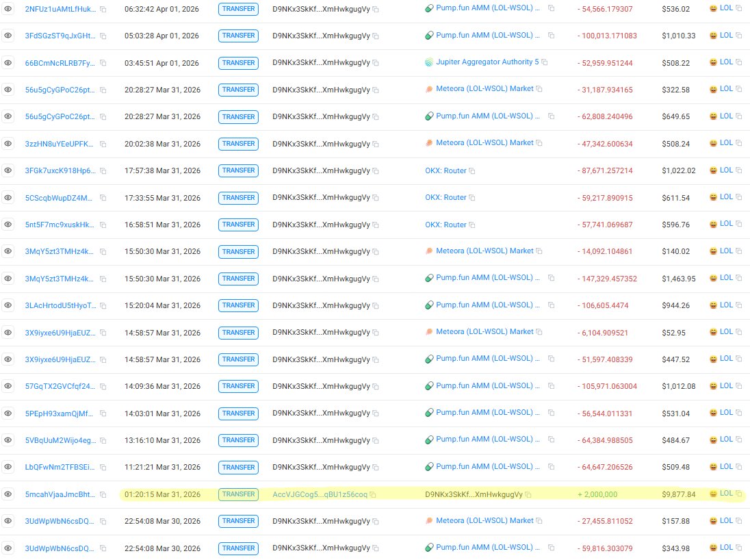Viewport: 750px width, 560px height.
Task: Select D9NKx3SkKf...XmHwkgugVy in 11:21:21 row
Action: point(321,467)
